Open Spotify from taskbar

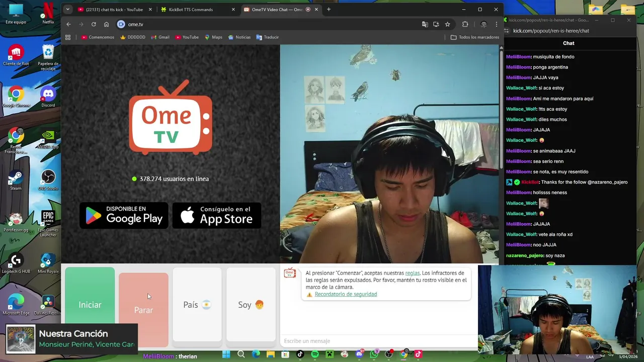pyautogui.click(x=315, y=354)
